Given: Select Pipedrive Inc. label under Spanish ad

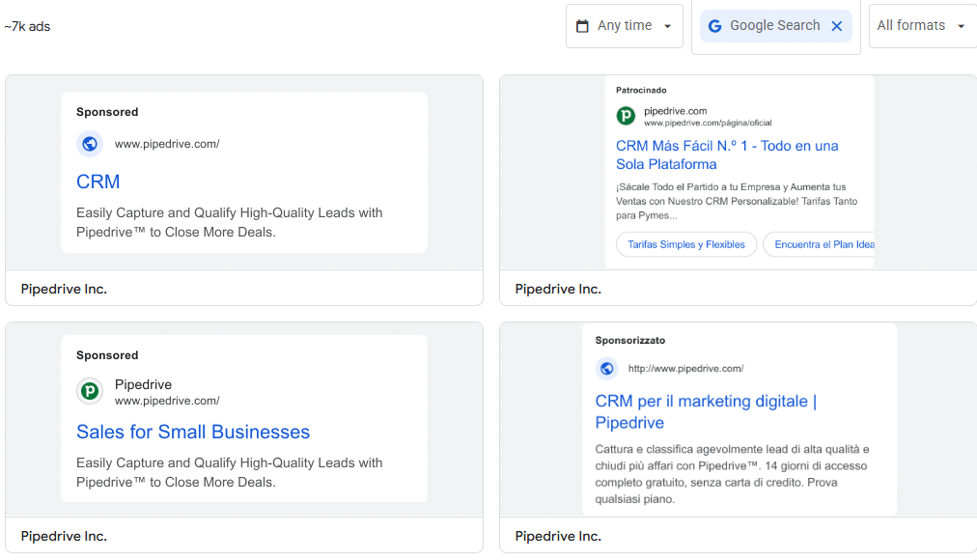Looking at the screenshot, I should [x=558, y=289].
